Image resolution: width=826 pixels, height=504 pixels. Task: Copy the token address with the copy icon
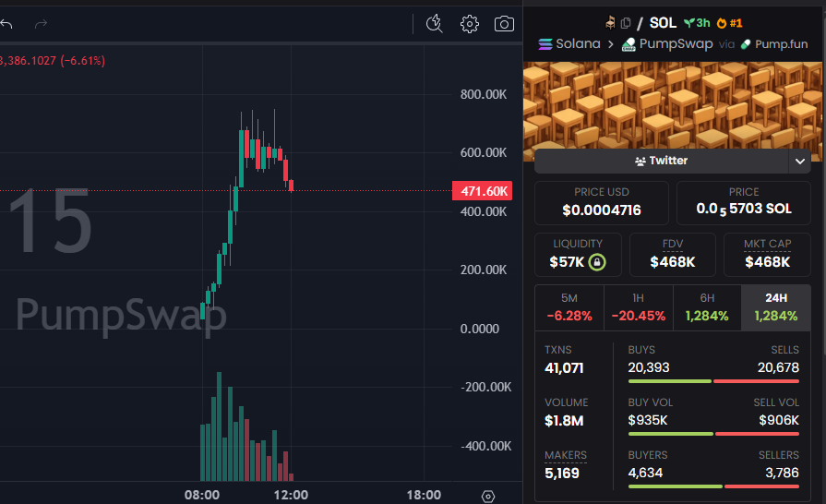coord(626,23)
